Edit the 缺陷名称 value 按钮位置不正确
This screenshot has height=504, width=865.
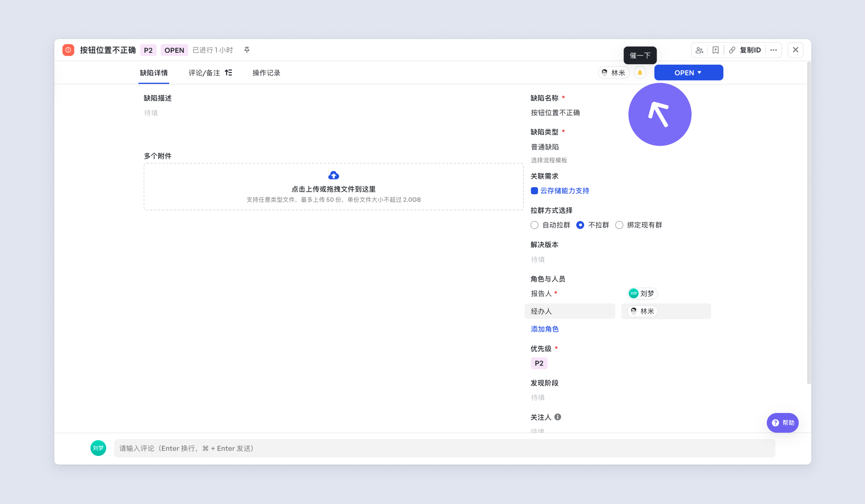pos(555,113)
